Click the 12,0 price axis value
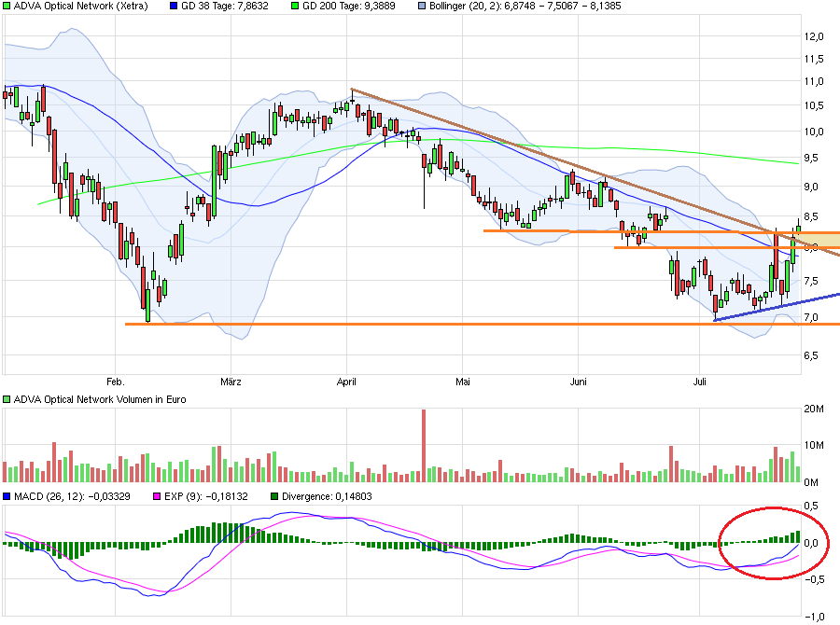This screenshot has width=840, height=625. point(814,36)
